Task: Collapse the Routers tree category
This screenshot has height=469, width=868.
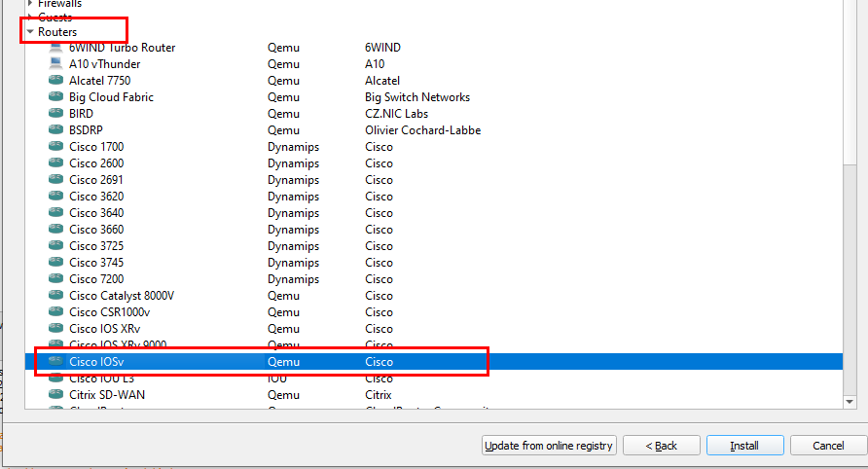Action: pos(30,32)
